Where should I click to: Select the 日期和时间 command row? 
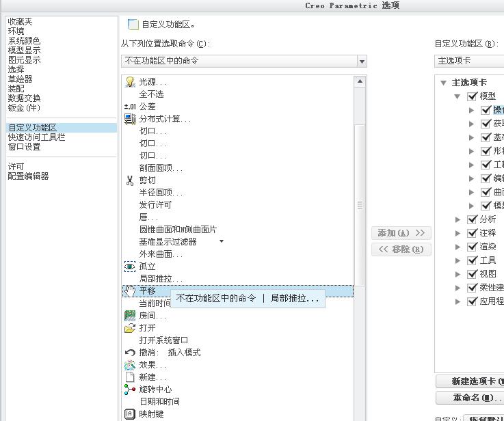tap(237, 402)
